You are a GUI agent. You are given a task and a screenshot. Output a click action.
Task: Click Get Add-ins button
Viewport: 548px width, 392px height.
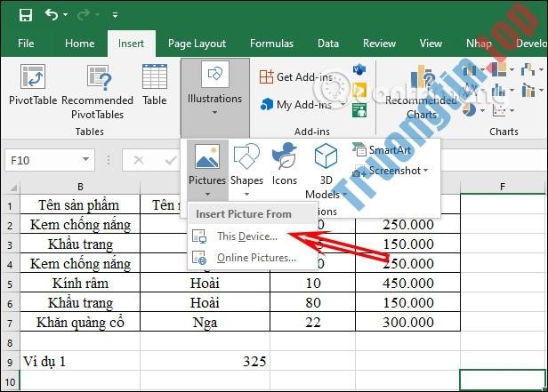tap(295, 76)
